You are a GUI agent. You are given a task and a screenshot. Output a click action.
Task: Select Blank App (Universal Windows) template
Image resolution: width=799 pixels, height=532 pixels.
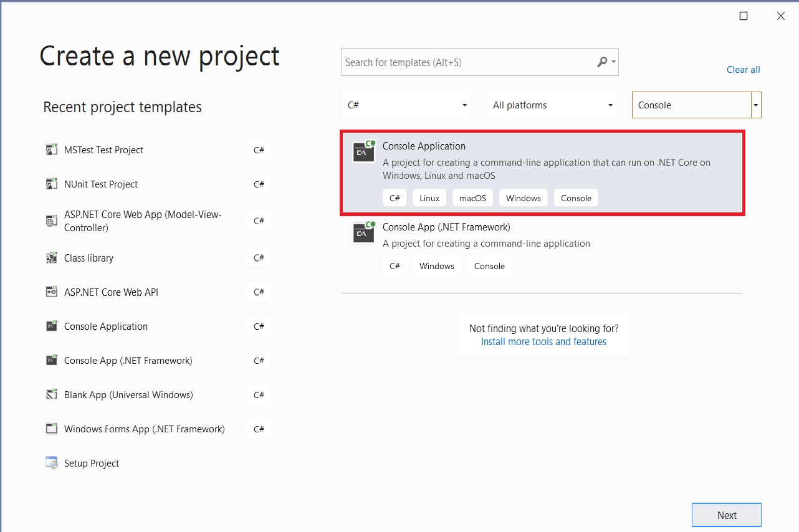128,395
